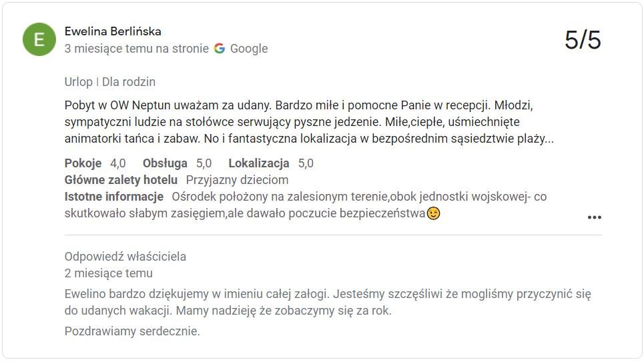Viewport: 644px width, 362px height.
Task: Click the Obsługa 5,0 rating
Action: [x=177, y=163]
